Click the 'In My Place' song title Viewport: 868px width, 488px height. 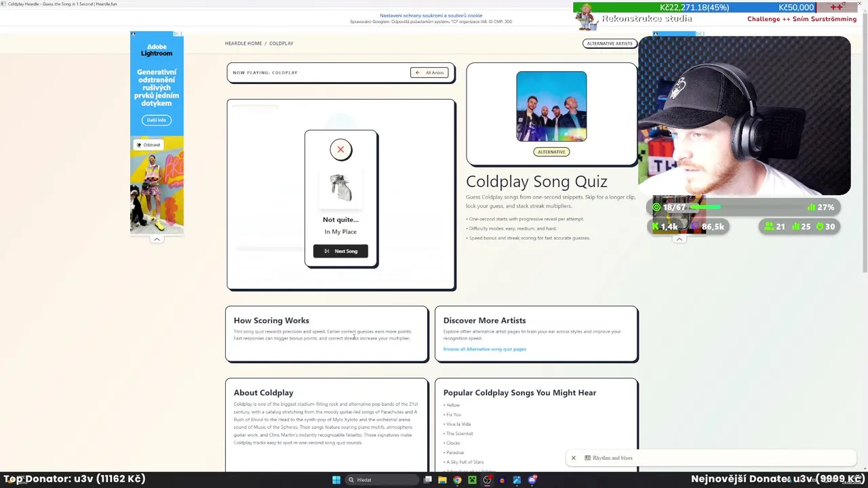[340, 232]
